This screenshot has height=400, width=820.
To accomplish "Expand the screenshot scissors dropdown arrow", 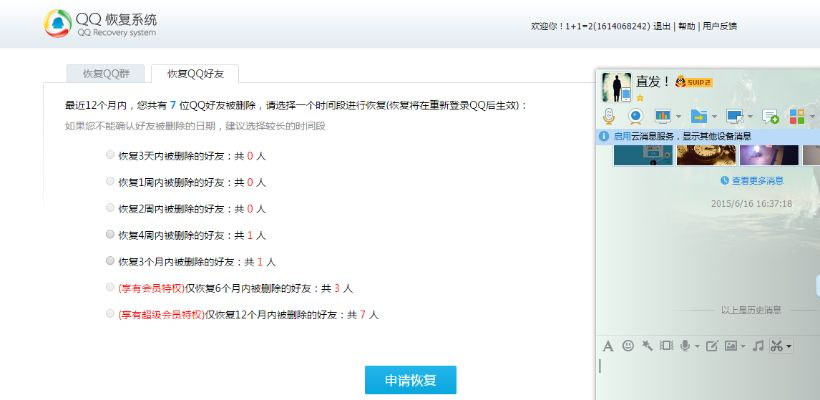I will point(790,347).
